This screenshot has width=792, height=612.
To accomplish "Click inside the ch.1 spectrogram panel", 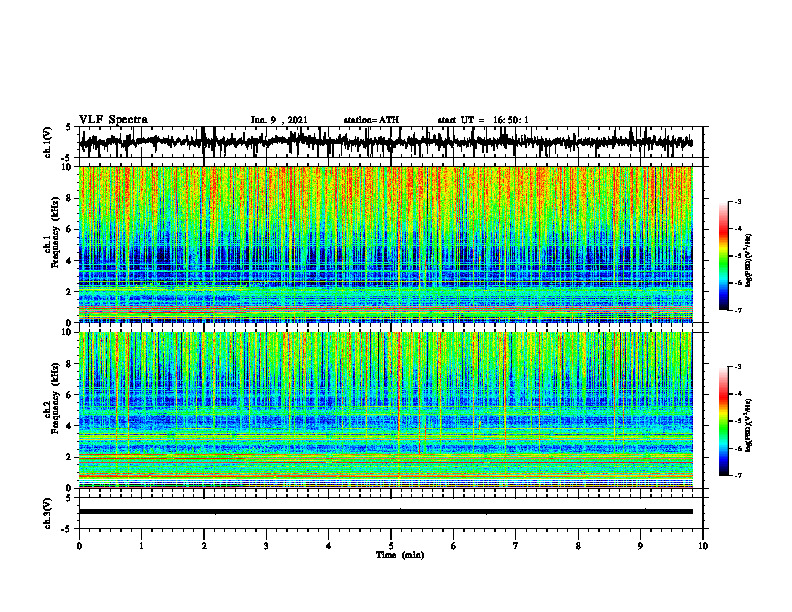I will click(385, 244).
